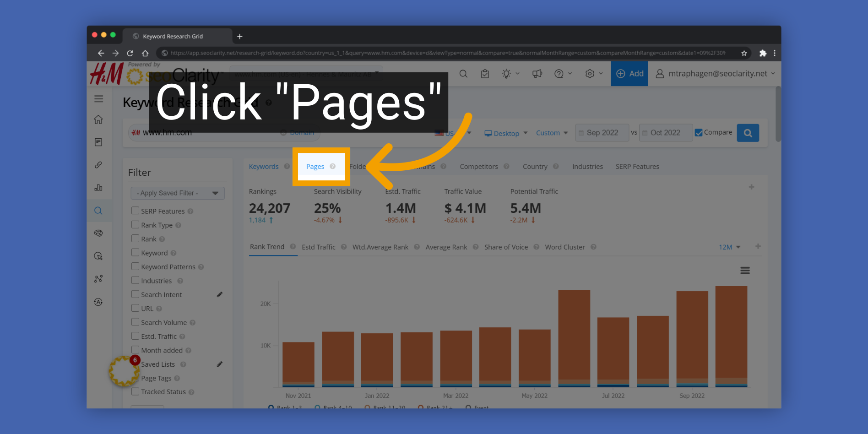Open the chart hamburger export menu
868x434 pixels.
(x=745, y=271)
